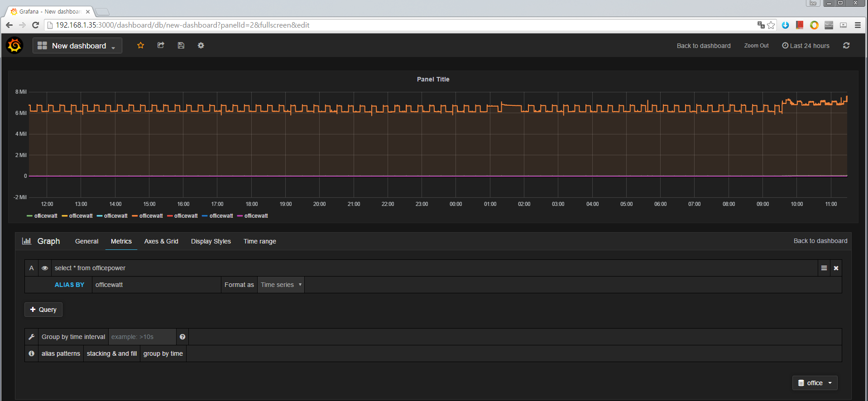The image size is (868, 401).
Task: Click Back to dashboard in top navbar
Action: (x=704, y=46)
